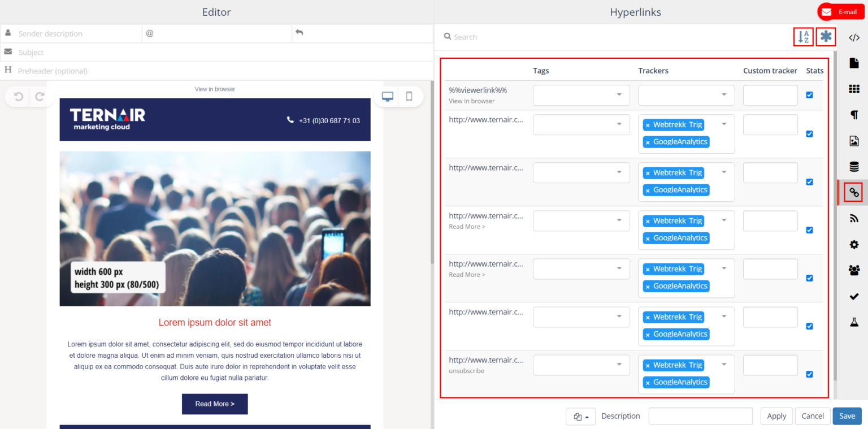Open the blocks grid icon in sidebar
Screen dimensions: 868x429
(x=854, y=89)
